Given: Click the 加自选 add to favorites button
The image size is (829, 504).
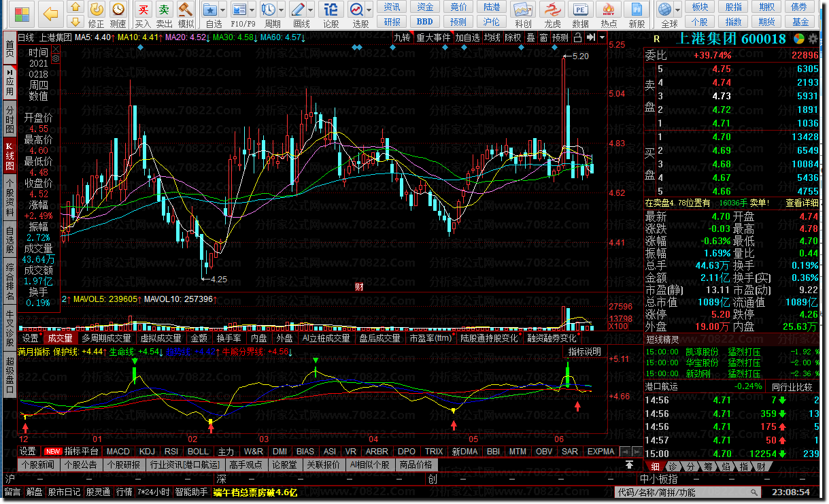Looking at the screenshot, I should pyautogui.click(x=467, y=37).
